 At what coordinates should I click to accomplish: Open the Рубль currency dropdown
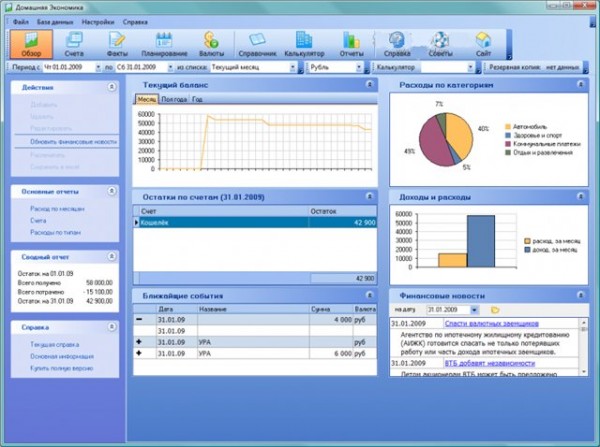coord(359,67)
